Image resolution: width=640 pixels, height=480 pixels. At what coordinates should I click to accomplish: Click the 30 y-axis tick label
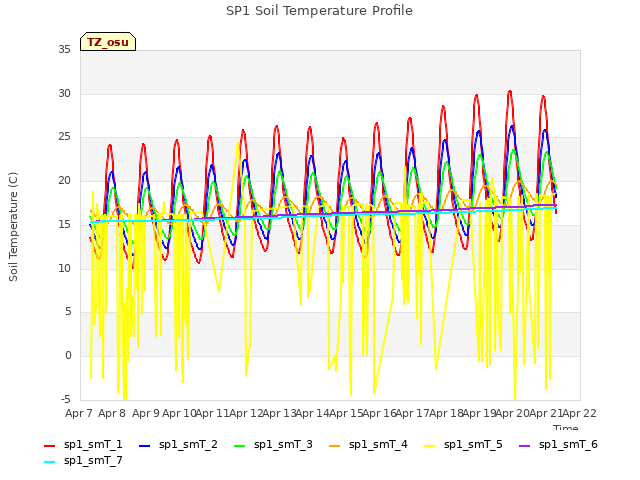[64, 93]
